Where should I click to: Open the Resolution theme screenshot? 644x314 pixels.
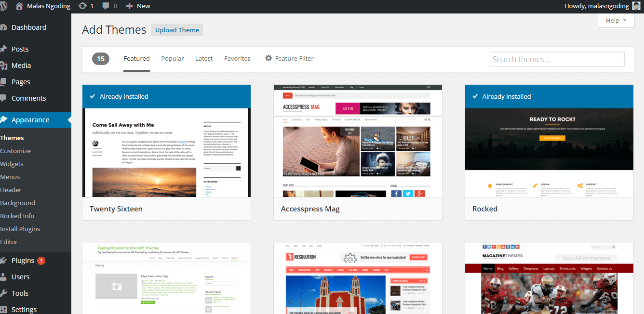358,278
